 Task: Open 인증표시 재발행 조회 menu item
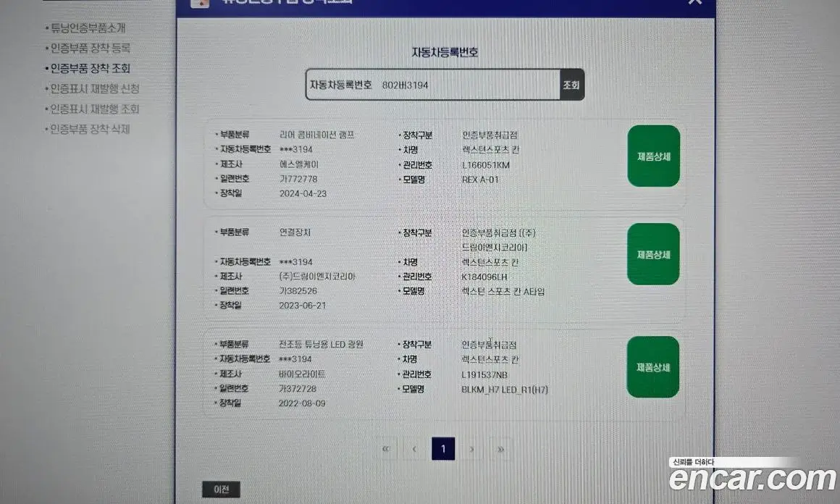(95, 109)
